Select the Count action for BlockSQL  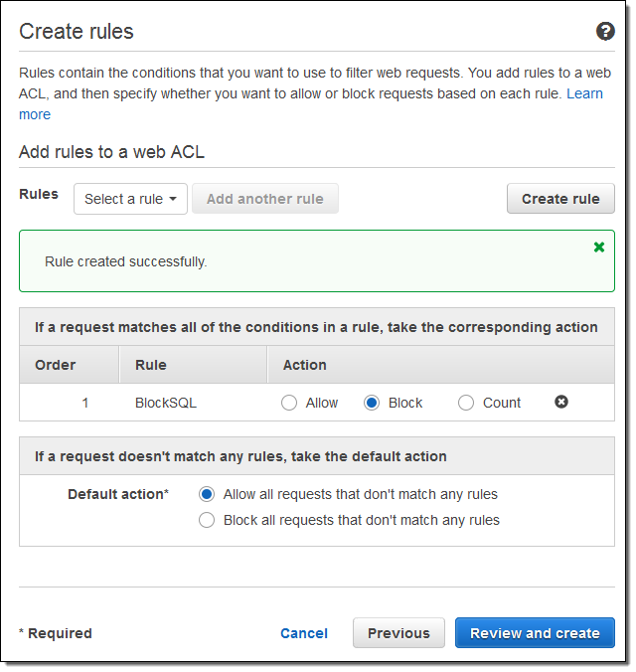point(466,403)
